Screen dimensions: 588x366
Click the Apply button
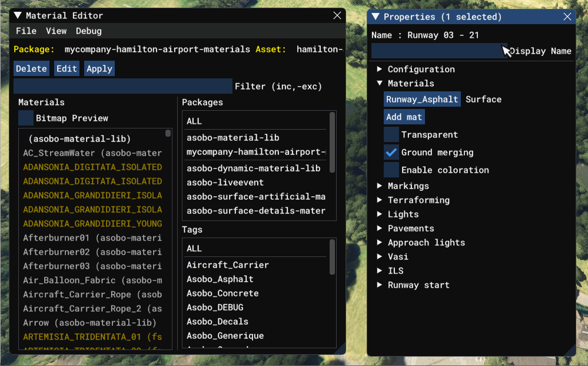tap(99, 69)
